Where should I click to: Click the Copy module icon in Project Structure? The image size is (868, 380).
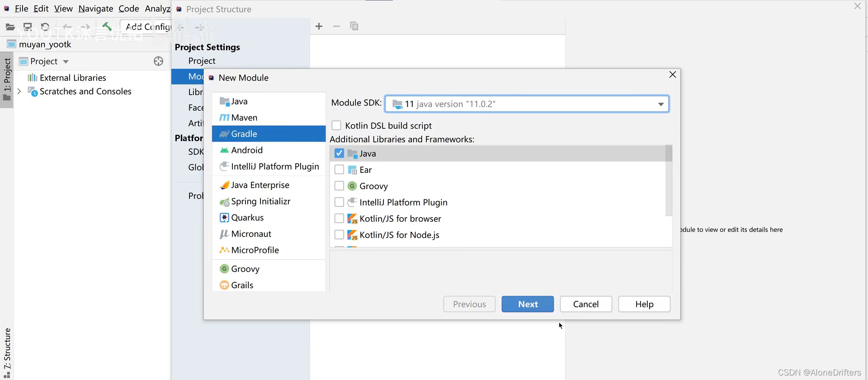tap(354, 26)
